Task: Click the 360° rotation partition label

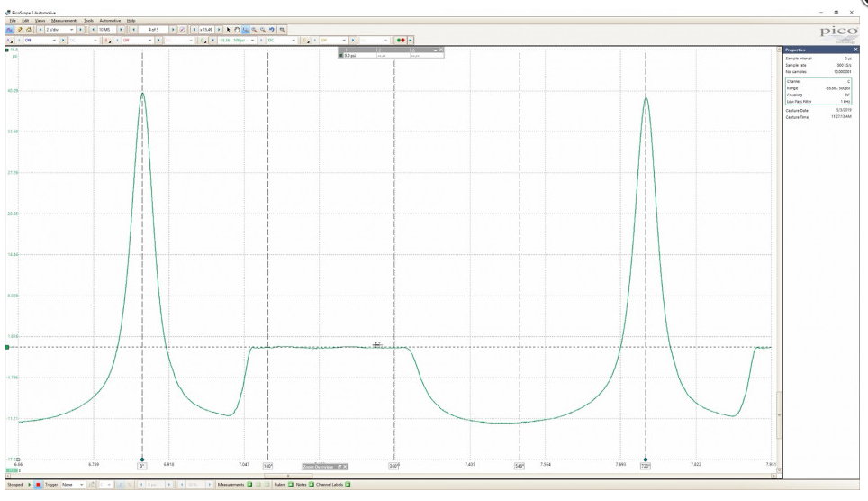Action: coord(393,466)
